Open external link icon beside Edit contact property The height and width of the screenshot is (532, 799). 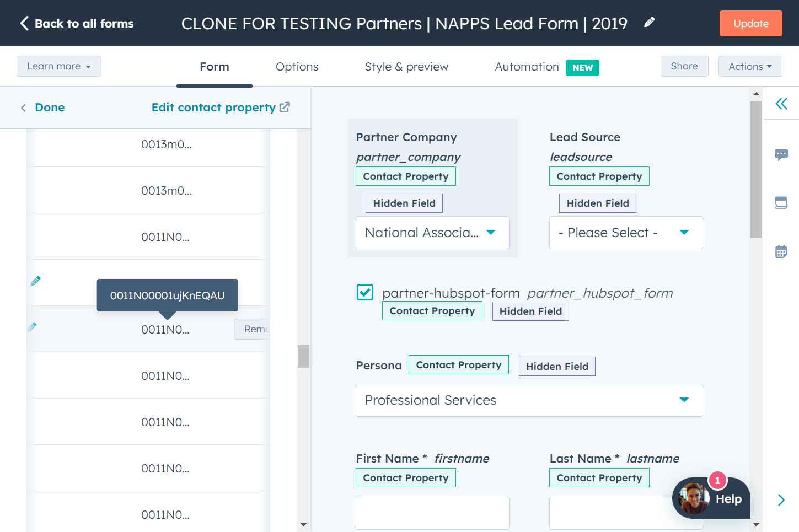tap(285, 107)
